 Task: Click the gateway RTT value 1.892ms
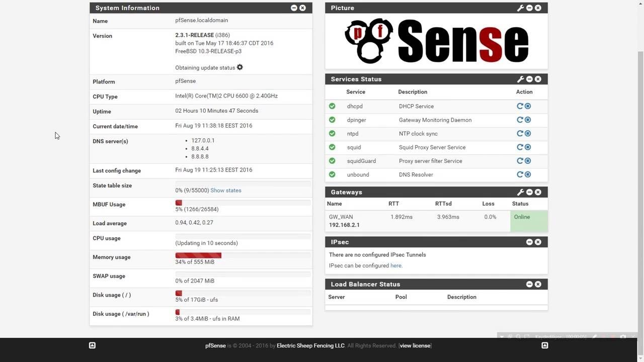pyautogui.click(x=401, y=217)
